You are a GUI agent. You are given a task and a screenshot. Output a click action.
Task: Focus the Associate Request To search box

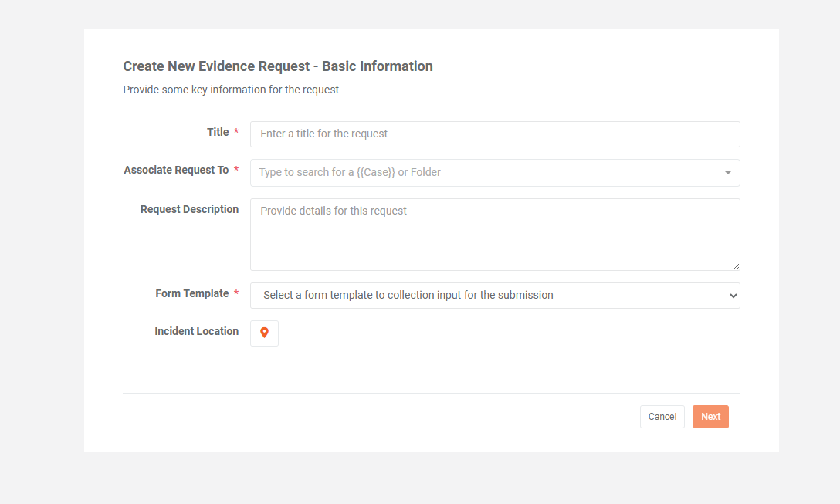click(x=463, y=172)
